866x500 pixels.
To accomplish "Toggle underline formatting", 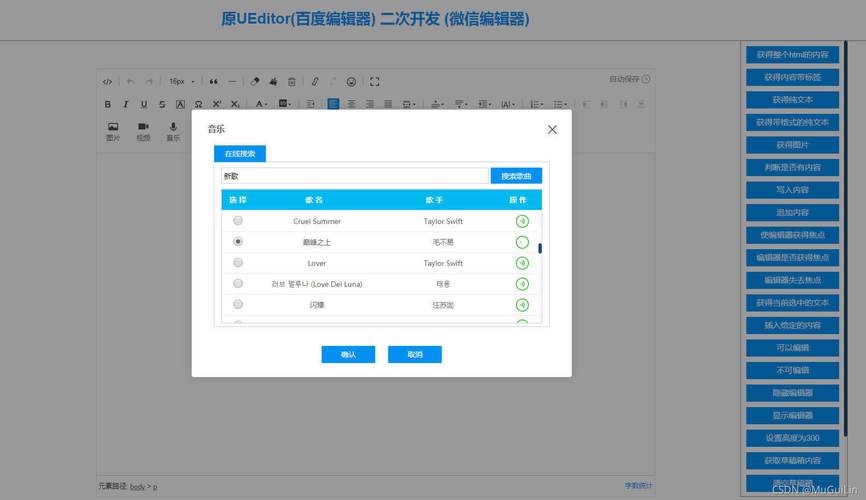I will pyautogui.click(x=144, y=104).
